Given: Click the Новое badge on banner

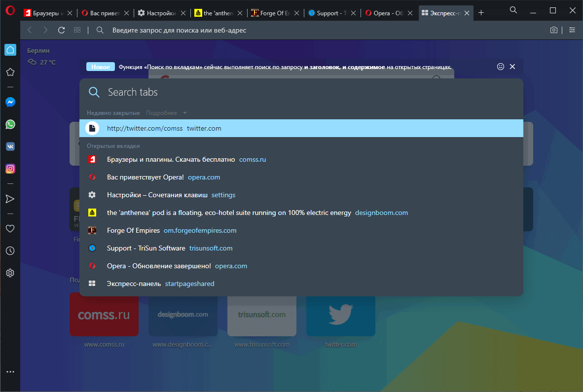Looking at the screenshot, I should (x=101, y=67).
